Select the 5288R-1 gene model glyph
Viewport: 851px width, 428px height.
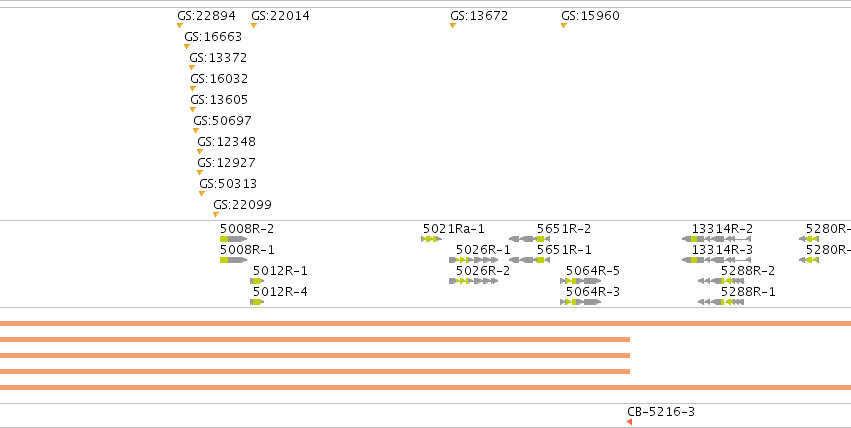point(721,302)
